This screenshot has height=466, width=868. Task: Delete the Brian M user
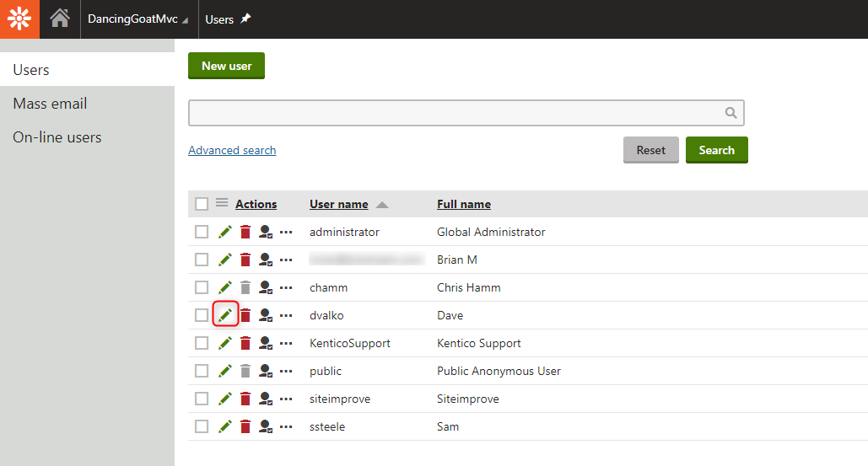point(245,260)
